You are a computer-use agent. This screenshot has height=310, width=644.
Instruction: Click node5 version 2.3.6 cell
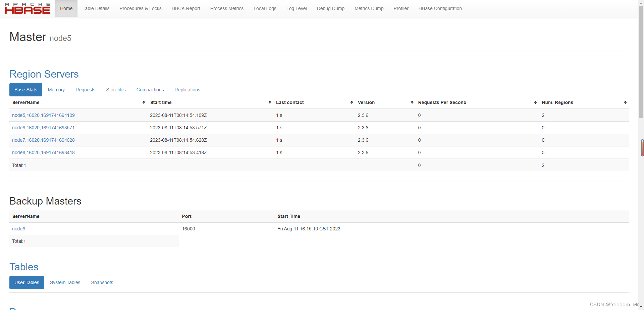363,115
